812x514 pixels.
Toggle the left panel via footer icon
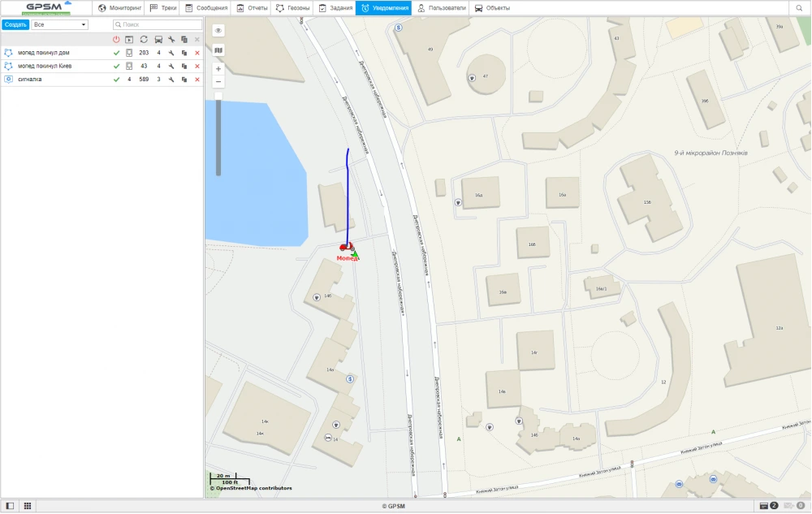[x=10, y=506]
